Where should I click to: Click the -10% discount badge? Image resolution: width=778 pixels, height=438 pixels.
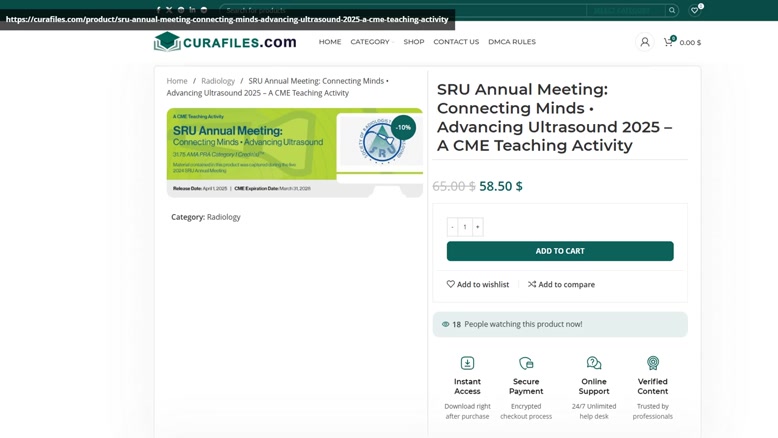[x=403, y=127]
